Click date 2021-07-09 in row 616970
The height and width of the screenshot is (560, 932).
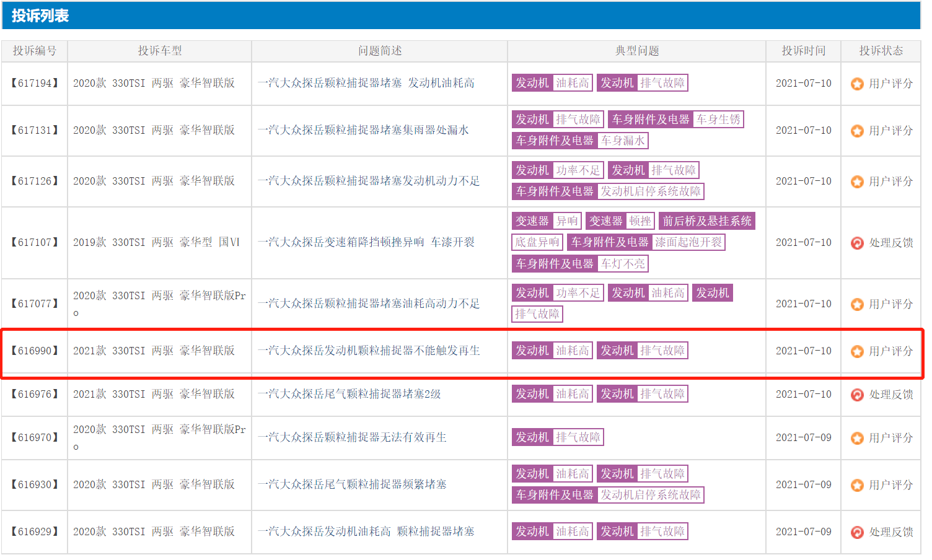tap(804, 437)
